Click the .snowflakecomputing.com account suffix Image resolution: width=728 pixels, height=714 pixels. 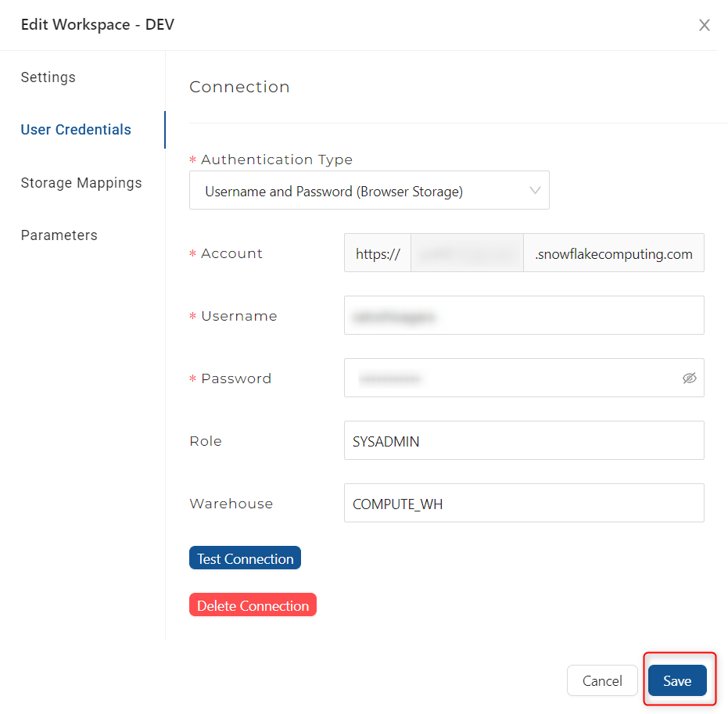[613, 253]
